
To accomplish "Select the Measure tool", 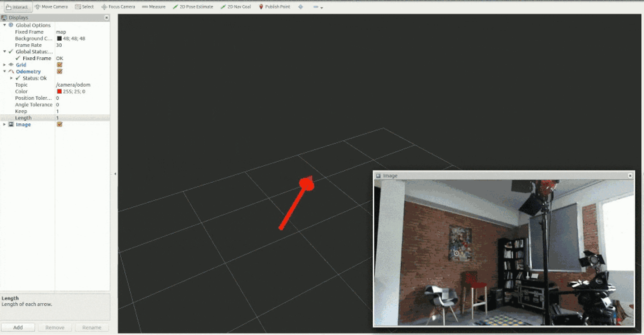I will point(154,7).
